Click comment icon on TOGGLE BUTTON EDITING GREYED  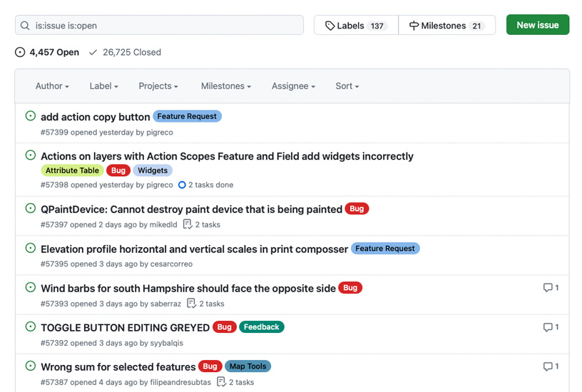click(x=548, y=327)
